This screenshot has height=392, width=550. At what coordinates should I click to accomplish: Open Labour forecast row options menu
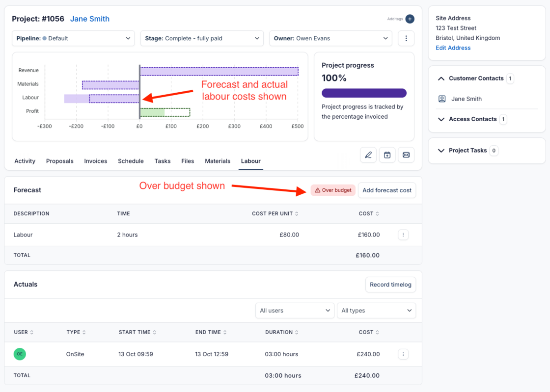coord(403,235)
